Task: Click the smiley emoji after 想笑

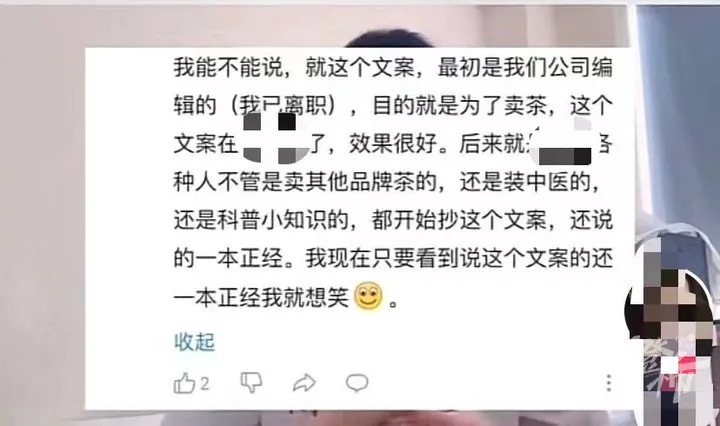Action: coord(368,296)
